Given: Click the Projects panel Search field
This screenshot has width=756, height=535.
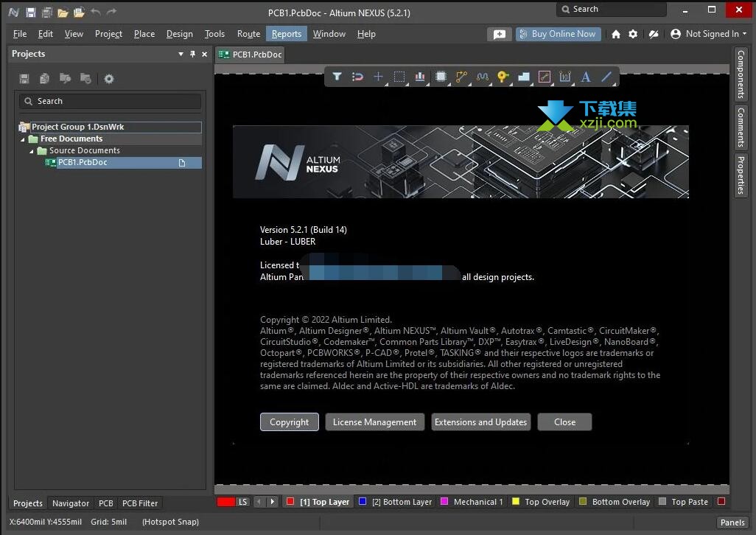Looking at the screenshot, I should click(x=111, y=101).
